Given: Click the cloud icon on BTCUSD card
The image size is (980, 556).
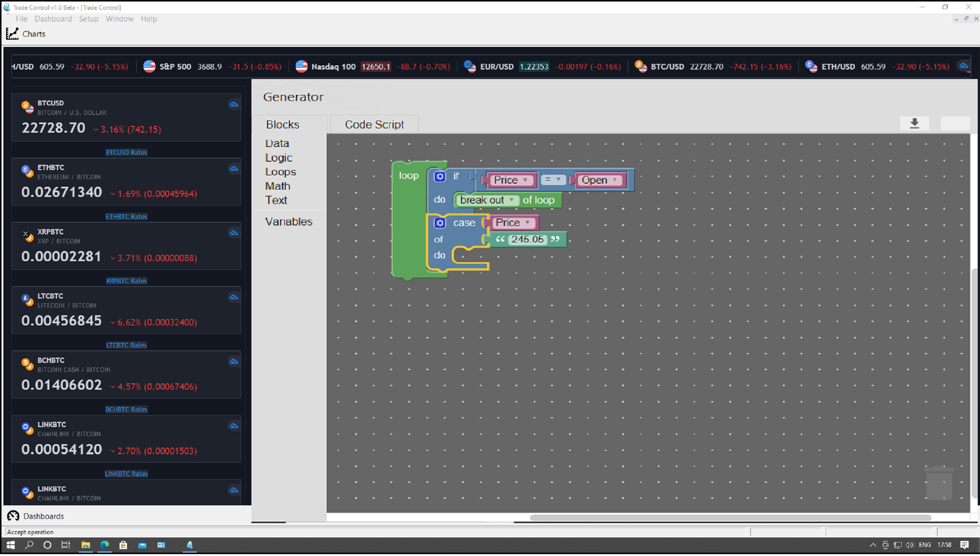Looking at the screenshot, I should [x=234, y=104].
